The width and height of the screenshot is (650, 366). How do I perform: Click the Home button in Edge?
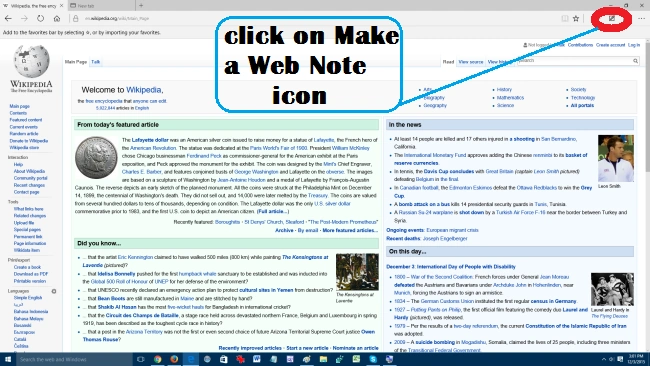(x=57, y=18)
